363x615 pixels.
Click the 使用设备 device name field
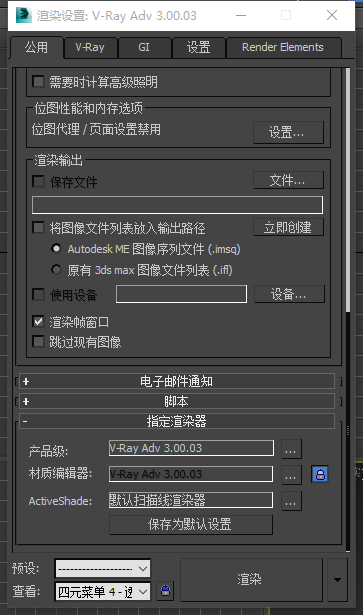coord(182,294)
